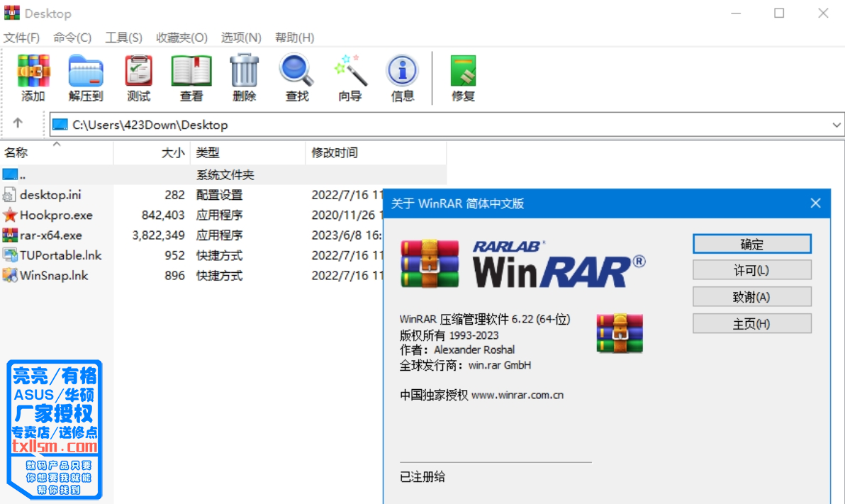Close the 关于 WinRAR dialog
The height and width of the screenshot is (504, 845).
815,203
